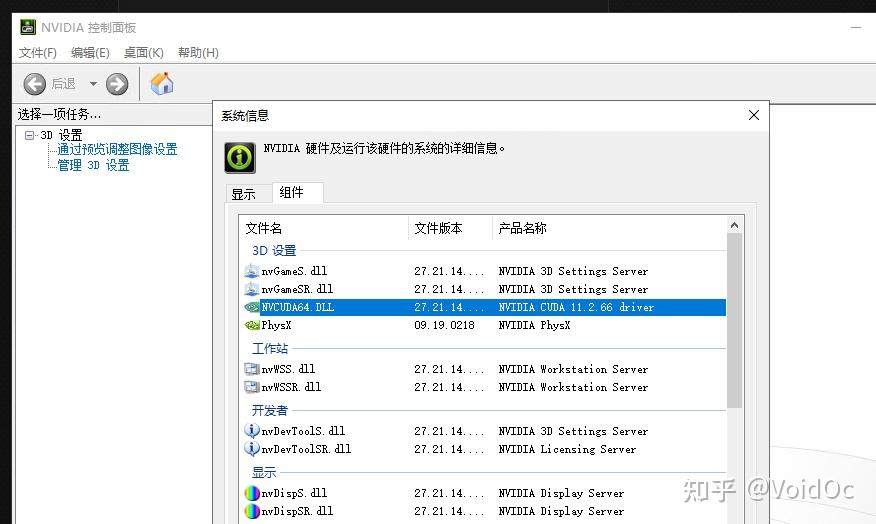
Task: Click the nvGameSR.dll file icon
Action: point(252,289)
